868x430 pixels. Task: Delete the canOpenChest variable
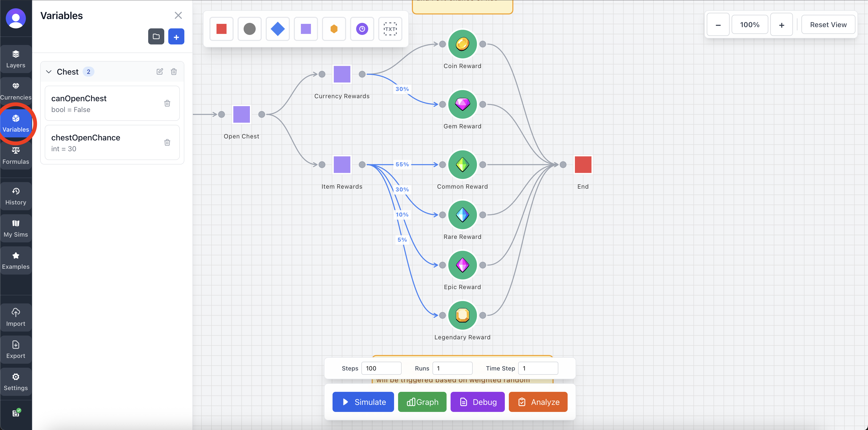click(x=167, y=103)
